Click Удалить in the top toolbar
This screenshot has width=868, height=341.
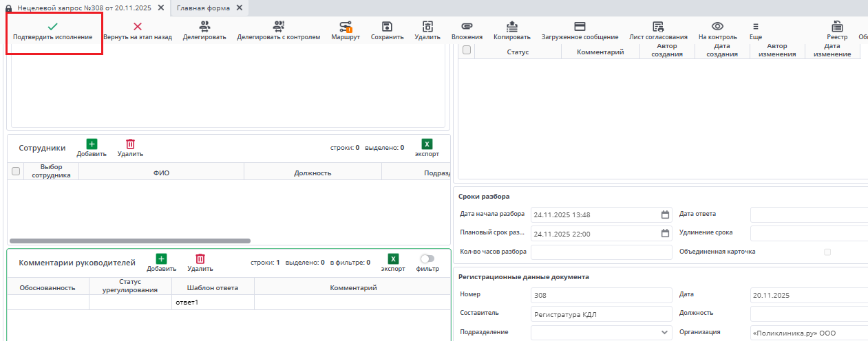coord(427,31)
